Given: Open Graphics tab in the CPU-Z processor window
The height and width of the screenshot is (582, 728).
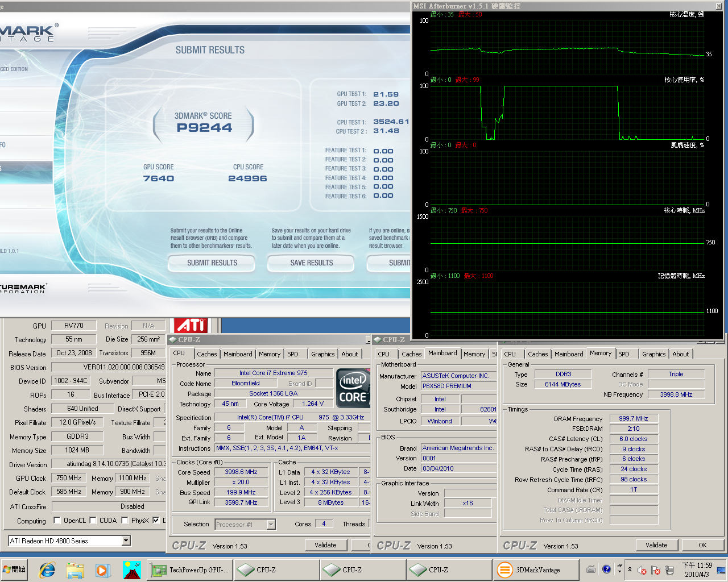Looking at the screenshot, I should [323, 354].
